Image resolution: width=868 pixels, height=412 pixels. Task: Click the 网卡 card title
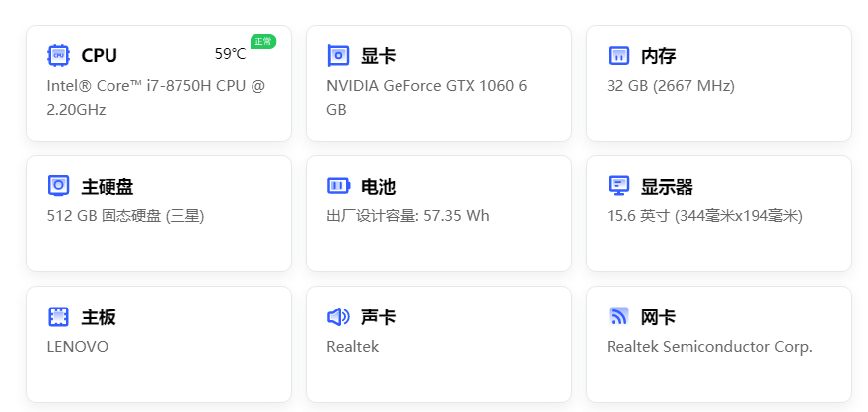(x=658, y=317)
